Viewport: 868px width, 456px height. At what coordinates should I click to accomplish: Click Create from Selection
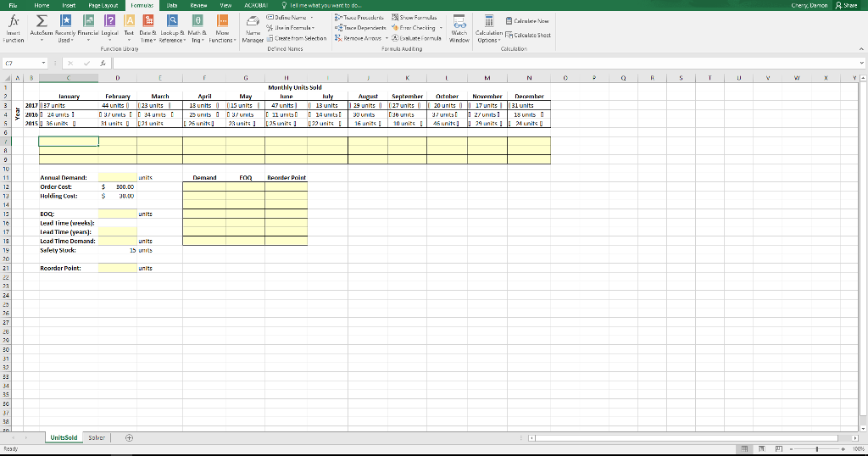[x=297, y=38]
